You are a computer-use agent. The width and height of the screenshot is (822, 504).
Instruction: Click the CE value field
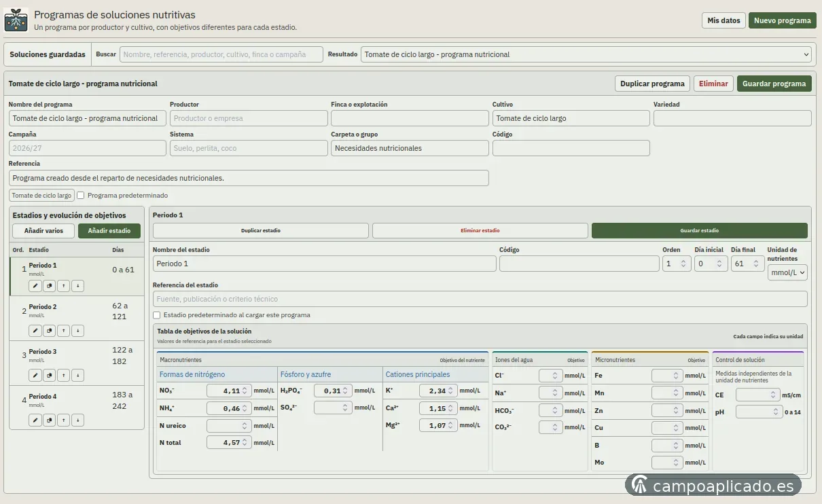pos(757,395)
